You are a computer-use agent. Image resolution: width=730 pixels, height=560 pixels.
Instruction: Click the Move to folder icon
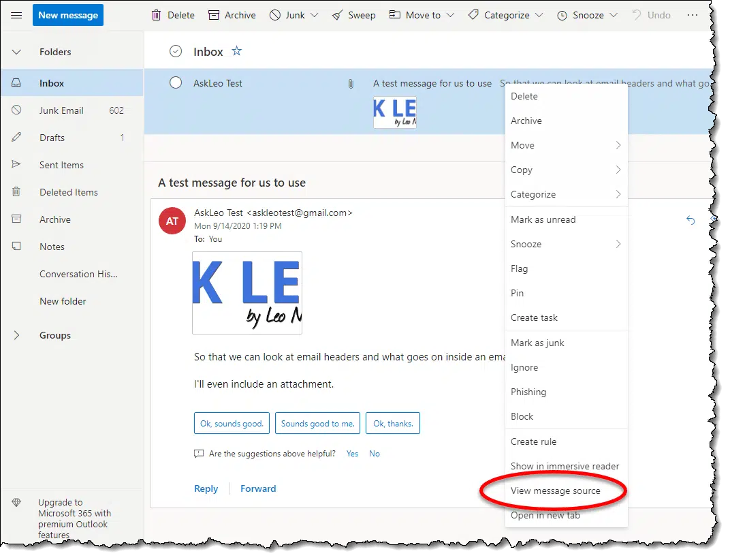[x=395, y=15]
